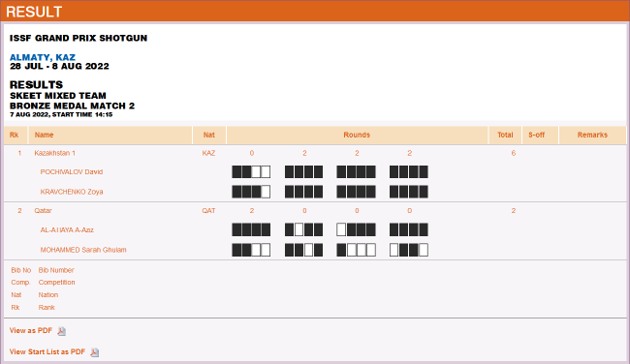
Task: Select the Nat column header
Action: (209, 135)
